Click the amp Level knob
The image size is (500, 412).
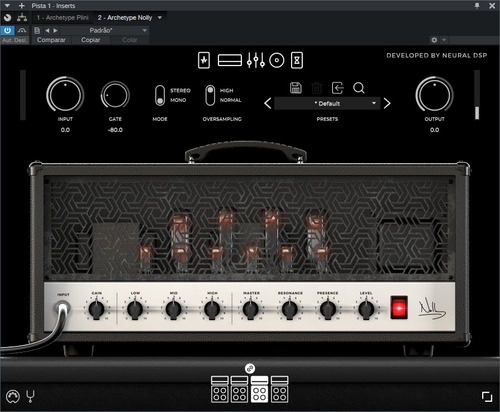click(366, 309)
